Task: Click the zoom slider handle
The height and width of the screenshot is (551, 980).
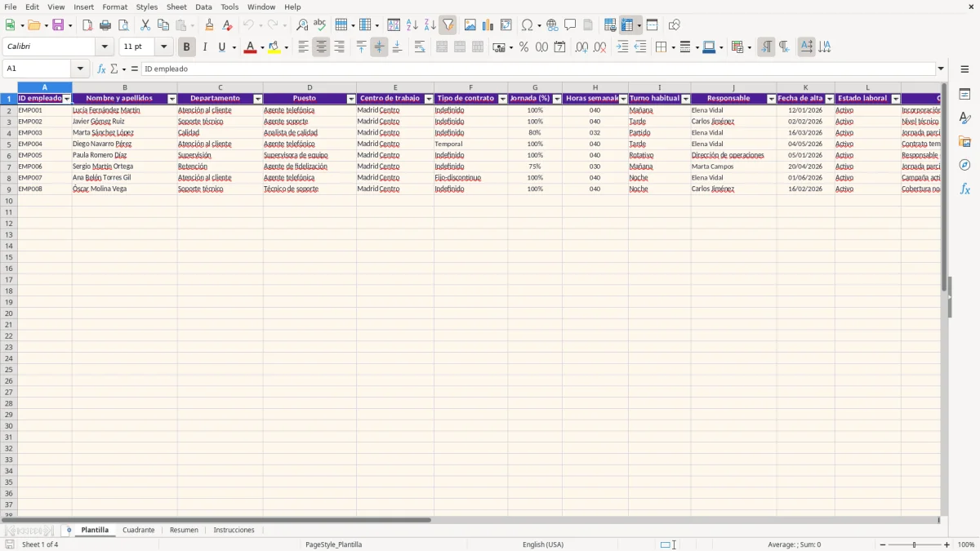Action: (914, 544)
